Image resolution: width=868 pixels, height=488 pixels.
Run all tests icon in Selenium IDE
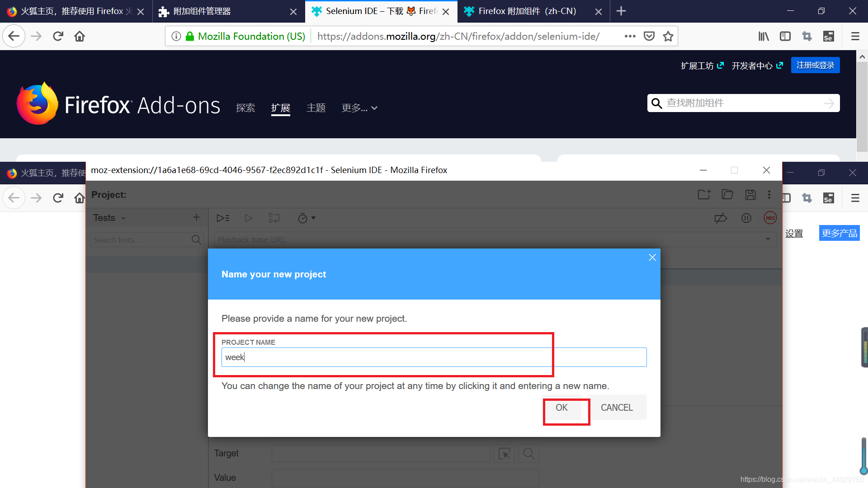[223, 218]
